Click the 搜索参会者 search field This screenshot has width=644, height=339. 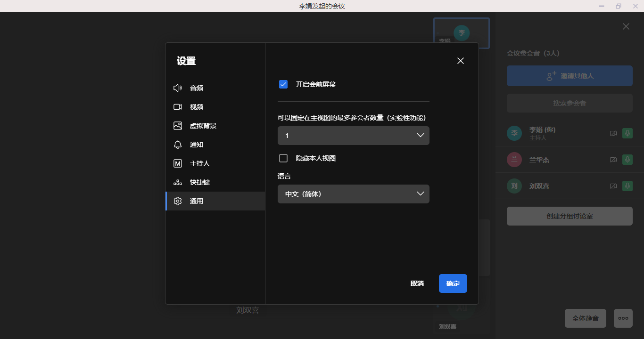(570, 103)
